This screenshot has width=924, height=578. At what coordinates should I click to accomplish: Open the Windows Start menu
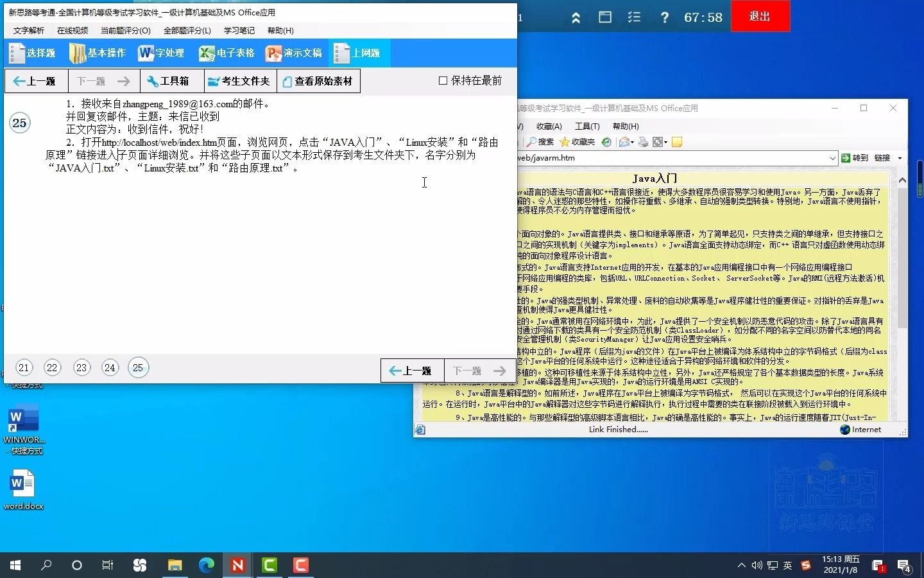pyautogui.click(x=15, y=565)
